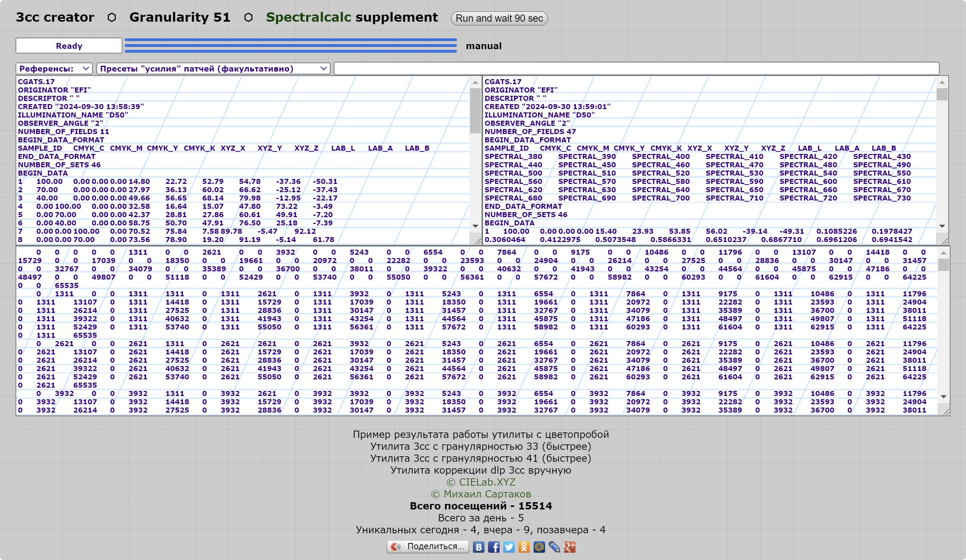The image size is (966, 560).
Task: Click Run and wait 90 sec button
Action: [x=499, y=18]
